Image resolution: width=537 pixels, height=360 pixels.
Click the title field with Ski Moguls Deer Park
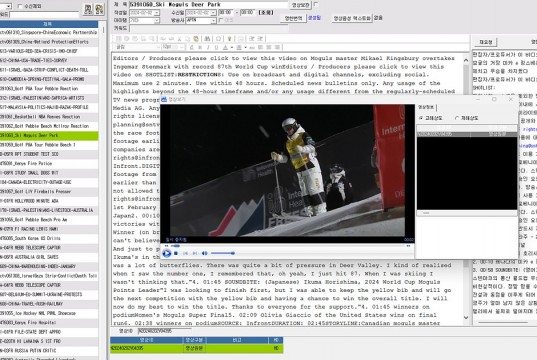pyautogui.click(x=209, y=5)
